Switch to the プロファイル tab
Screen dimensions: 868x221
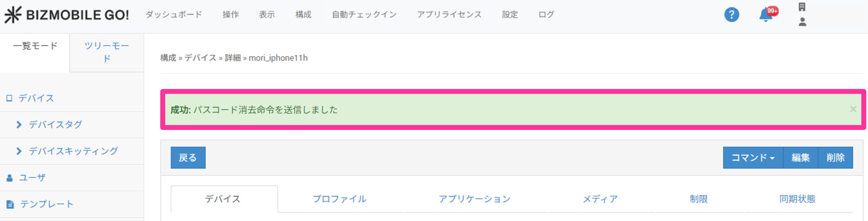(339, 199)
